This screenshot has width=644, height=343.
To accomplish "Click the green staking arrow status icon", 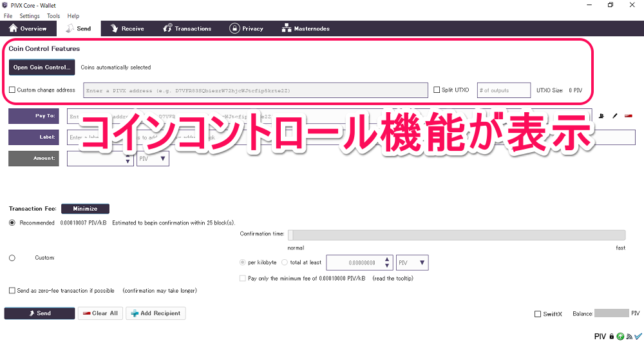I will point(620,337).
